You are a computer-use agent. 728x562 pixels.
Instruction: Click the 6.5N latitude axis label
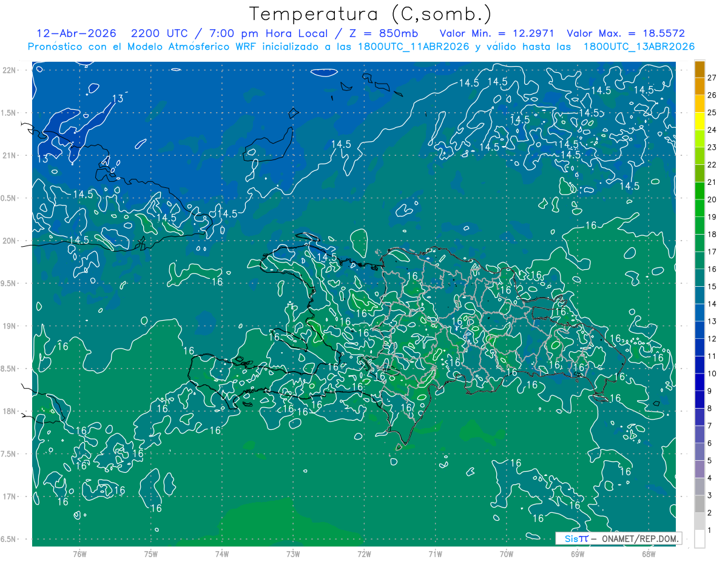coord(8,539)
